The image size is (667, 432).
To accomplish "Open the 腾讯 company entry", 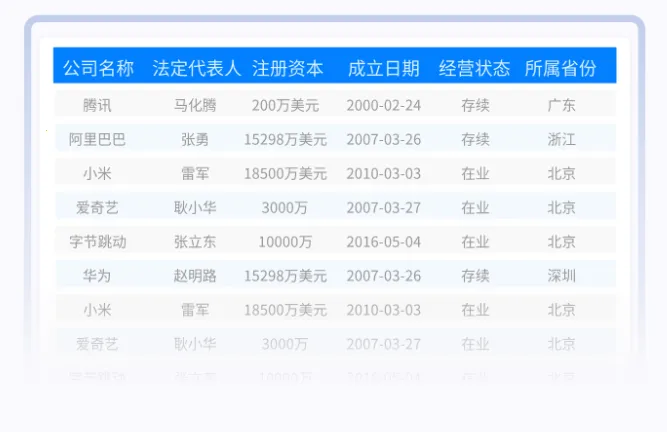I will [x=97, y=105].
